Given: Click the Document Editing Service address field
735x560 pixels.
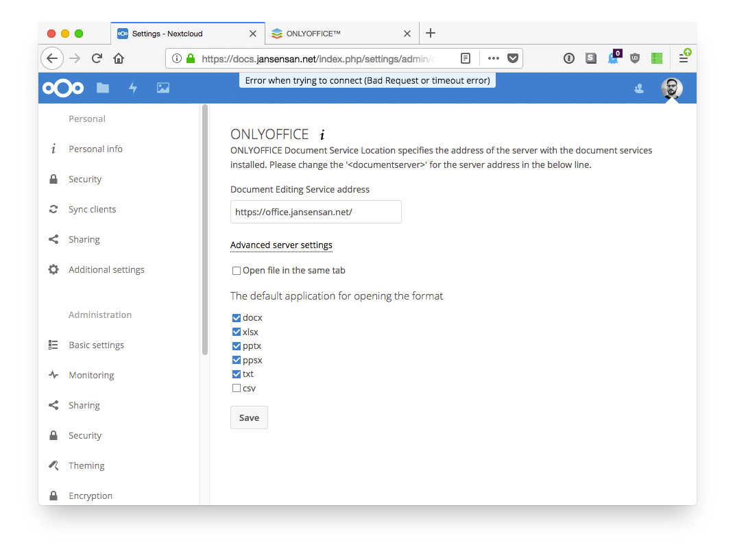Looking at the screenshot, I should (x=316, y=212).
